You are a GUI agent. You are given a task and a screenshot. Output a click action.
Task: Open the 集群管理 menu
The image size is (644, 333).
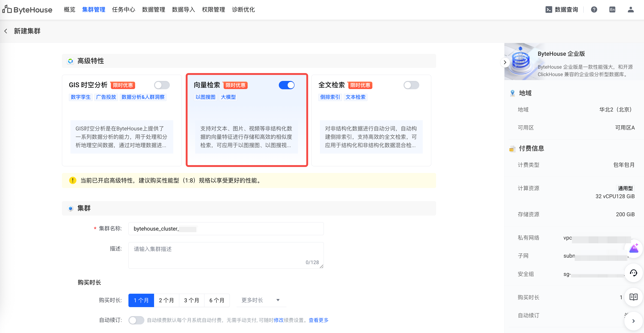(94, 9)
